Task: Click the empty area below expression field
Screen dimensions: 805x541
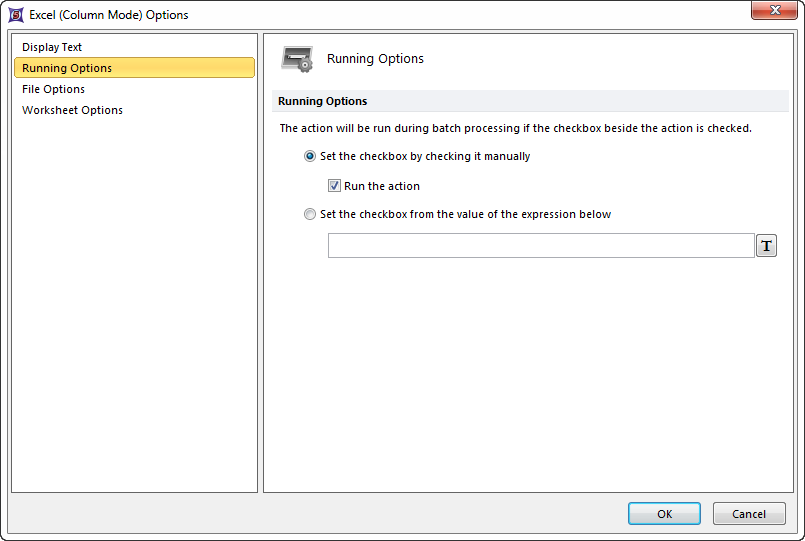Action: 528,370
